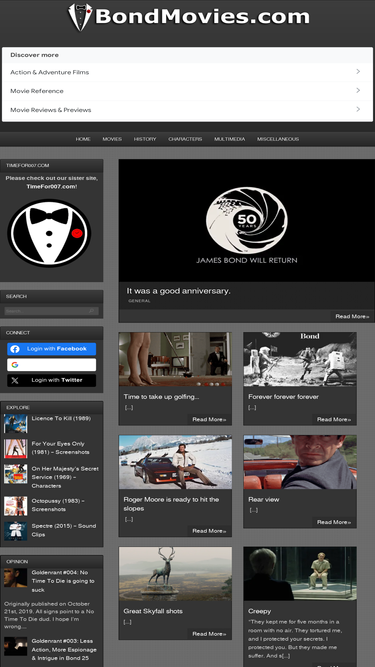The height and width of the screenshot is (667, 375).
Task: Open the Licence To Kill poster thumbnail
Action: pyautogui.click(x=16, y=424)
